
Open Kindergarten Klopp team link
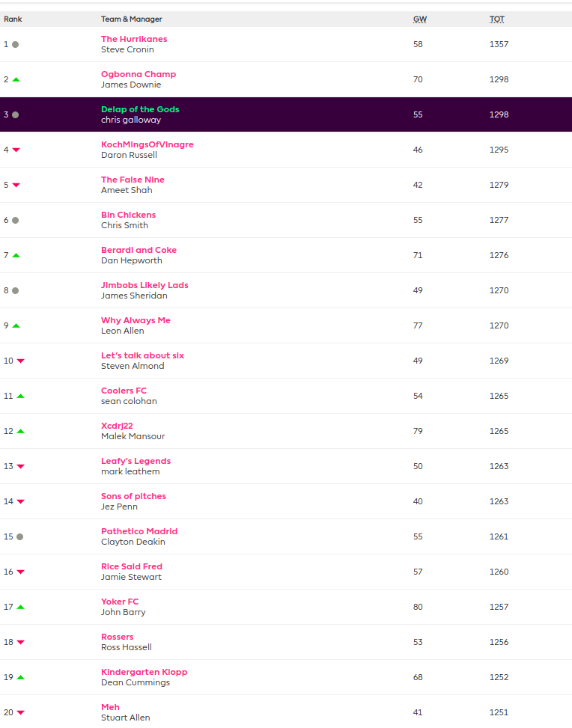[144, 672]
